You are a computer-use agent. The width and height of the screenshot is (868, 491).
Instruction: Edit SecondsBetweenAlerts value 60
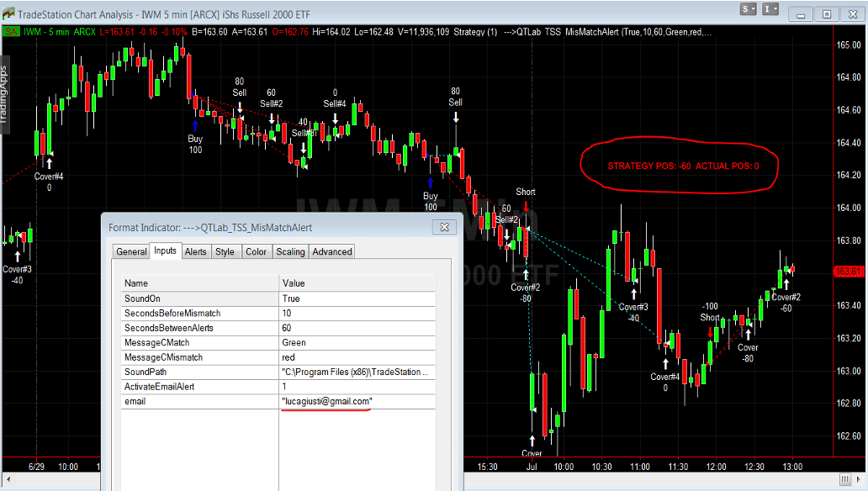tap(357, 328)
